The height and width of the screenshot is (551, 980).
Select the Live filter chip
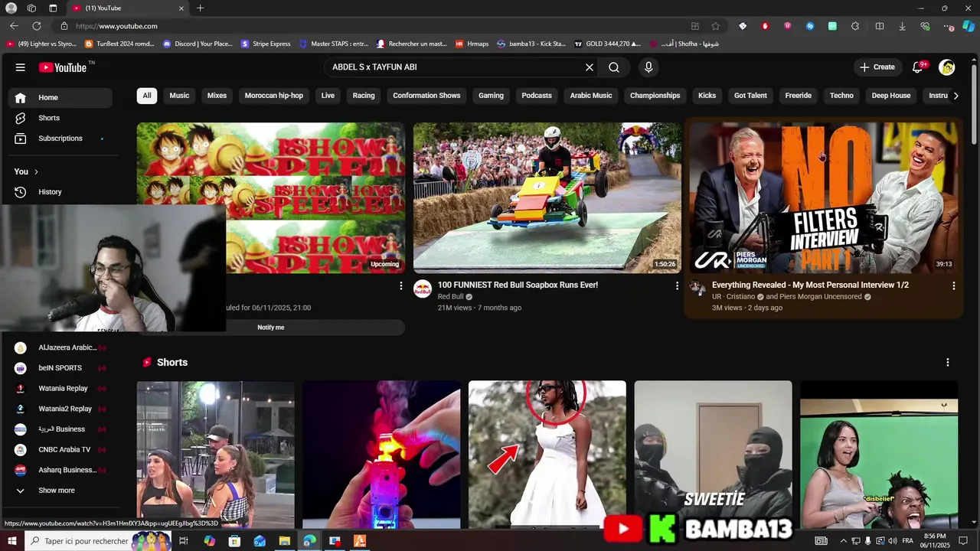point(328,96)
